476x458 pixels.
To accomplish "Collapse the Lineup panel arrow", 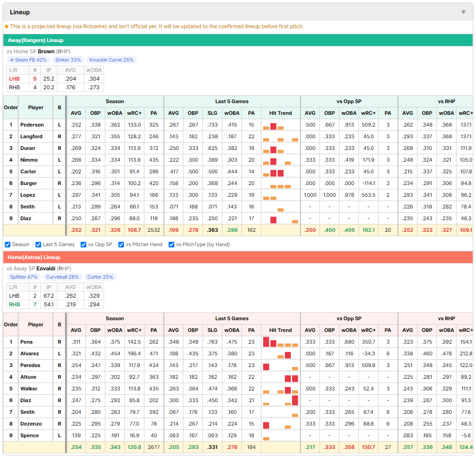I will [x=463, y=12].
